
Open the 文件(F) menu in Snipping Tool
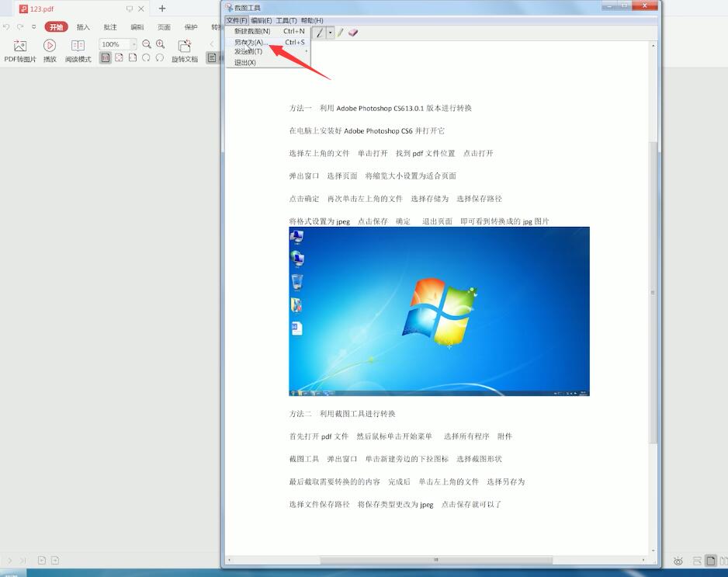click(237, 20)
